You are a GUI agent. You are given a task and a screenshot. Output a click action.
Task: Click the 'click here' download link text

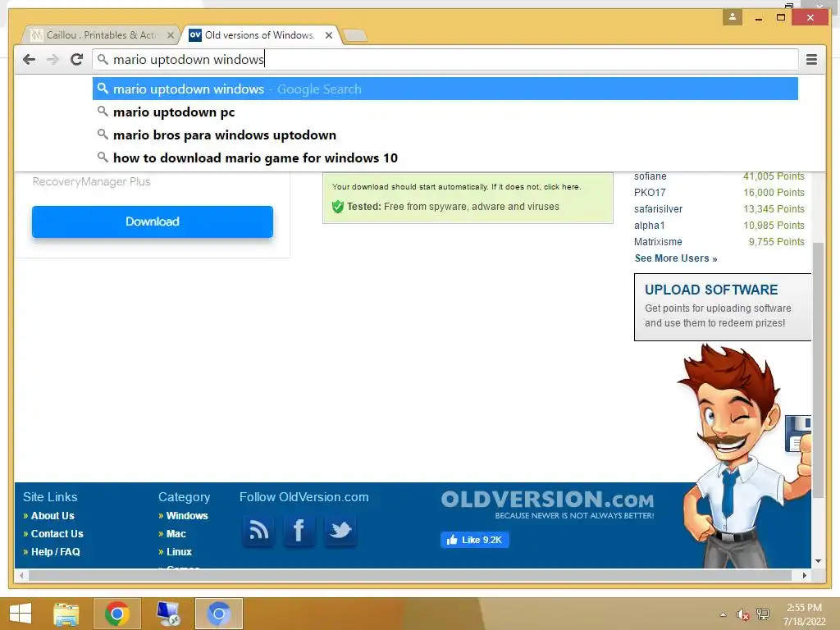pyautogui.click(x=561, y=187)
